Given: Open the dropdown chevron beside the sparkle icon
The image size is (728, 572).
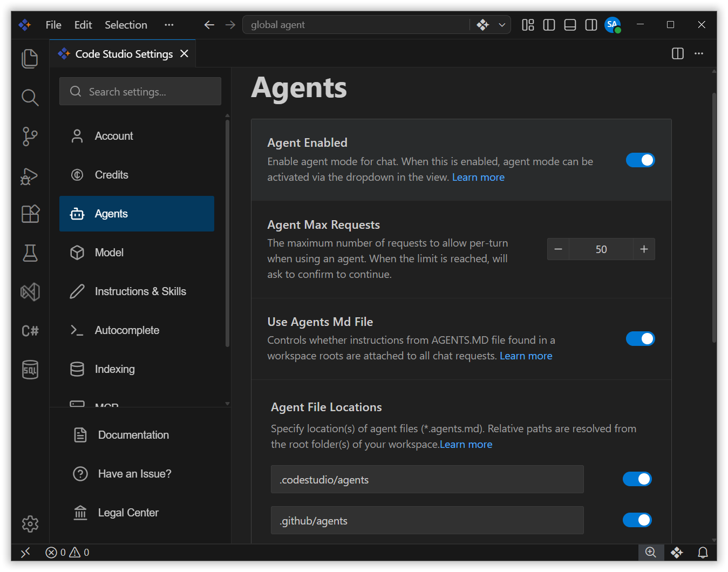Looking at the screenshot, I should click(502, 25).
